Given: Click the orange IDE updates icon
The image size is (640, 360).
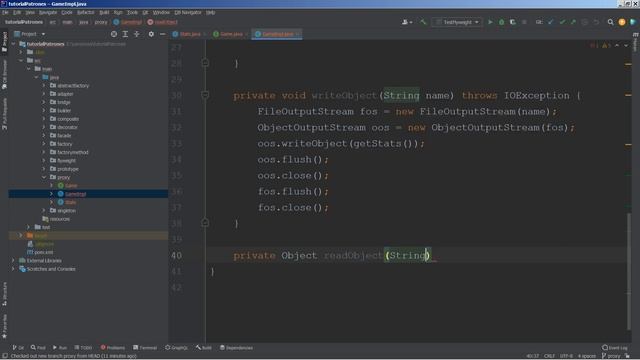Looking at the screenshot, I should coord(622,22).
